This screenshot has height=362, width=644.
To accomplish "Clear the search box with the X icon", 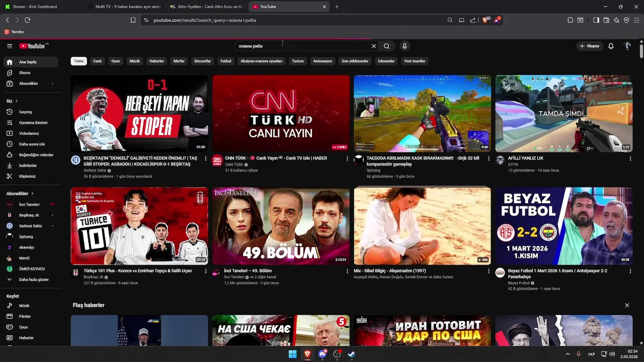I will click(374, 46).
